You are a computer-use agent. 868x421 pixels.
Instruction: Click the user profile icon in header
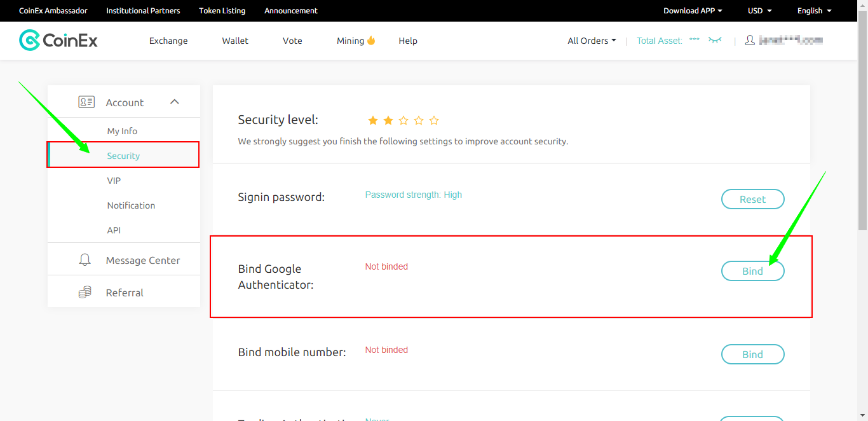coord(750,40)
